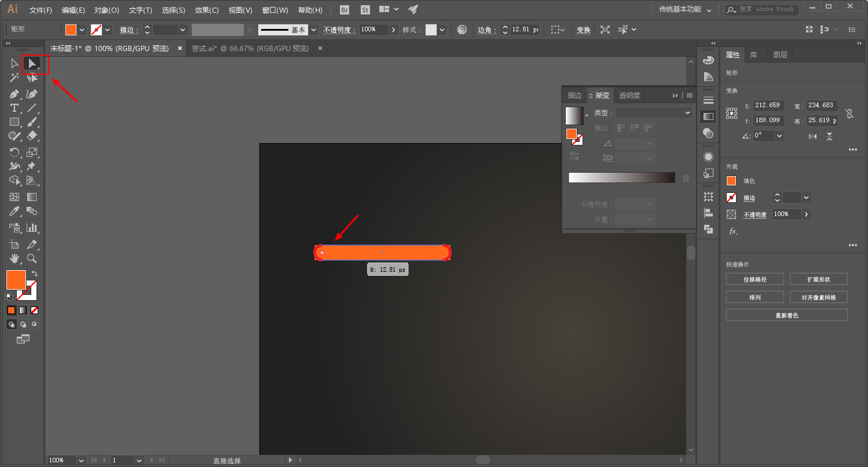Viewport: 868px width, 467px height.
Task: Click the gradient slider bar
Action: click(x=622, y=178)
